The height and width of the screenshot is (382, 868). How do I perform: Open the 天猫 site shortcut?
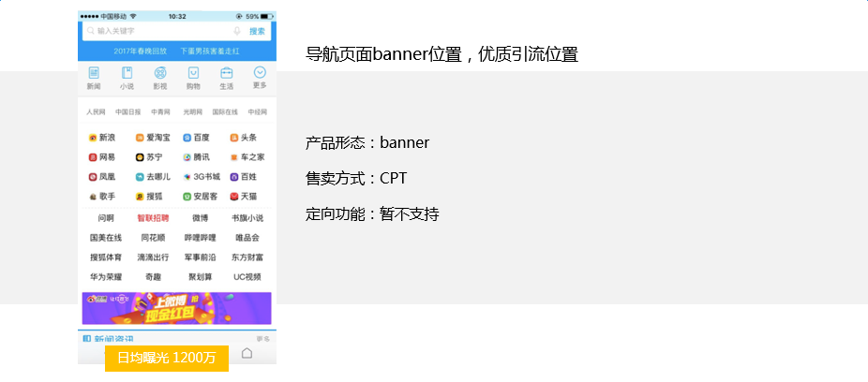click(243, 197)
